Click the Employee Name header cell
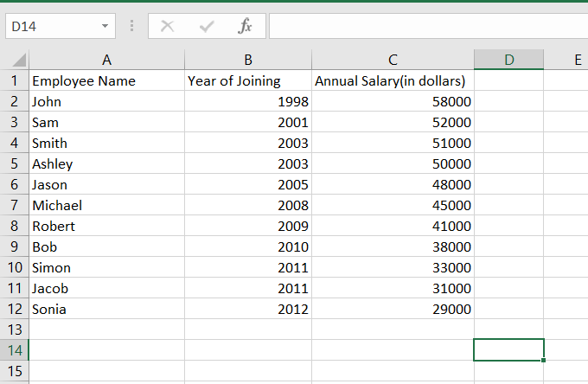This screenshot has height=384, width=588. tap(106, 81)
